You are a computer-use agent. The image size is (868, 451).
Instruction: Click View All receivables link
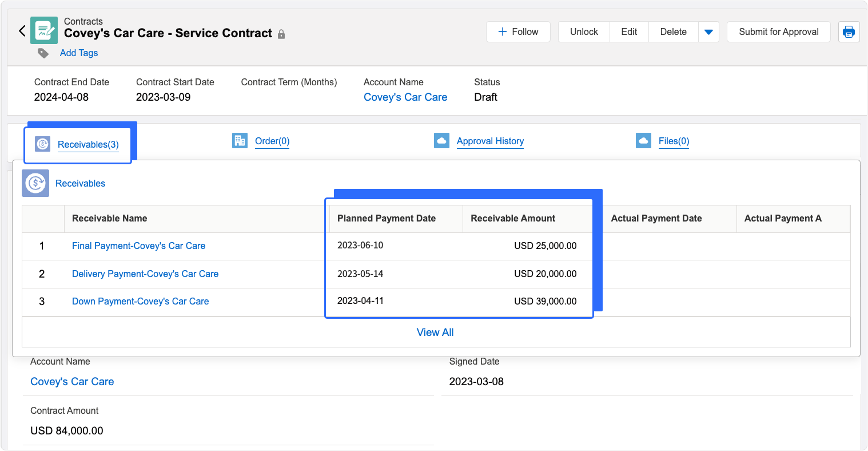pos(435,333)
